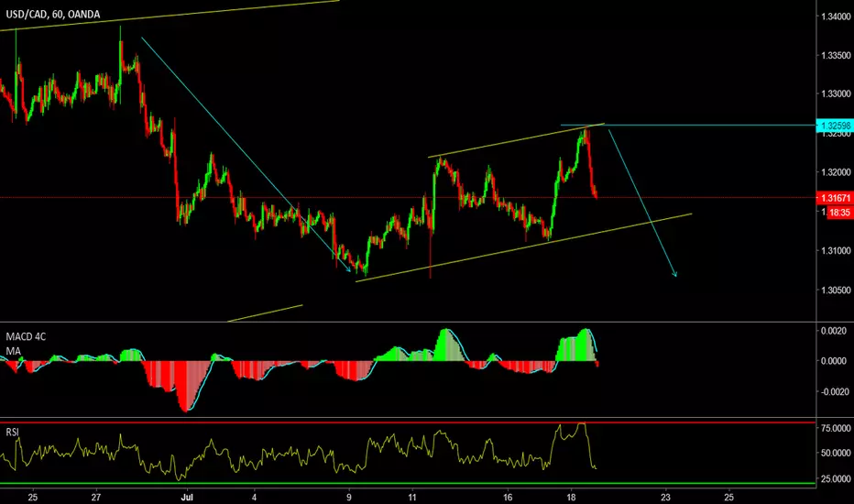
Task: Click the 9 date label on time axis
Action: (x=349, y=497)
